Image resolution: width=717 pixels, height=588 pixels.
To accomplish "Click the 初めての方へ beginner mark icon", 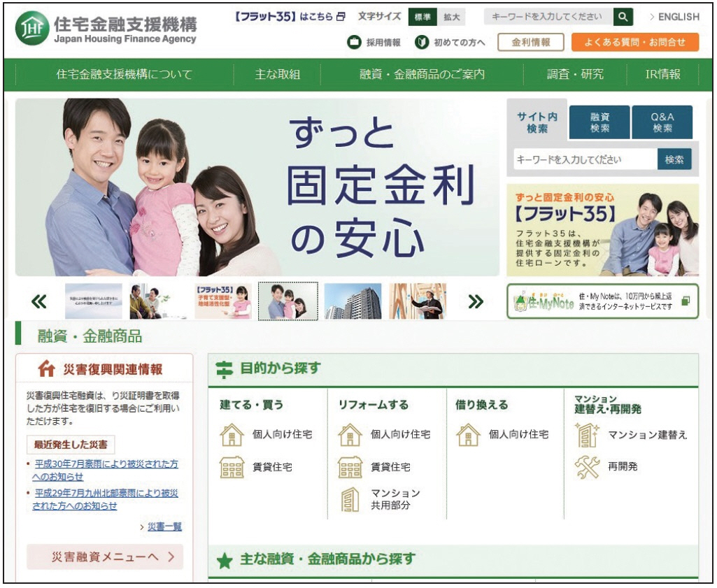I will [x=421, y=43].
